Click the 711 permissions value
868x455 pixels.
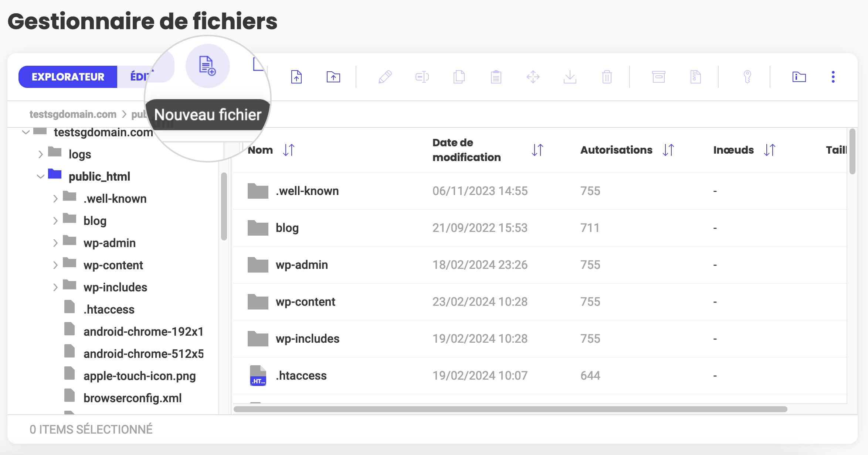tap(590, 228)
